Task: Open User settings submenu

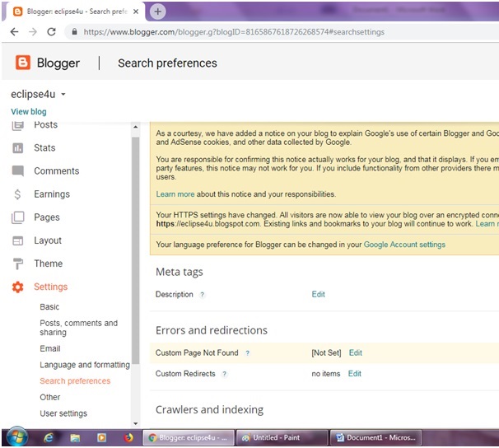Action: [x=63, y=413]
